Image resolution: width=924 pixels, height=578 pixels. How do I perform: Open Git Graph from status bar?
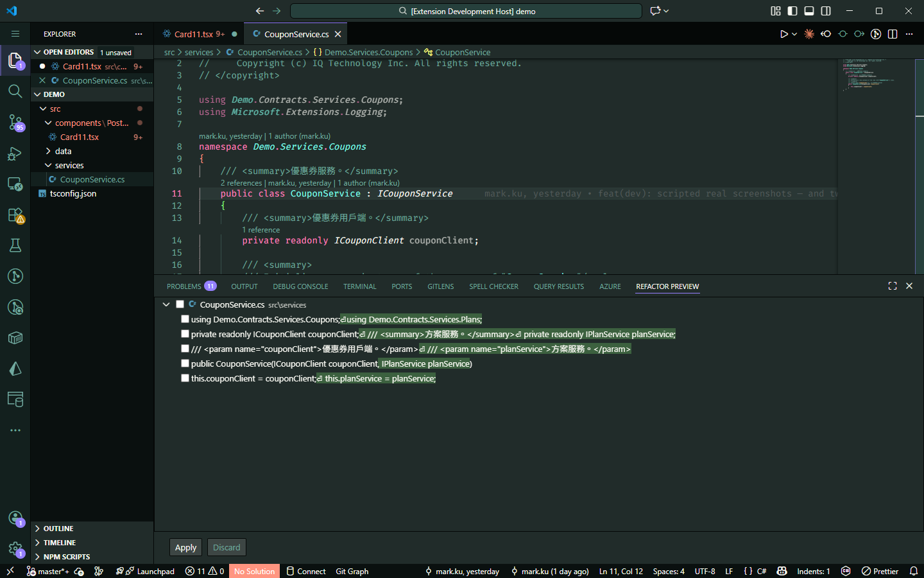click(352, 571)
